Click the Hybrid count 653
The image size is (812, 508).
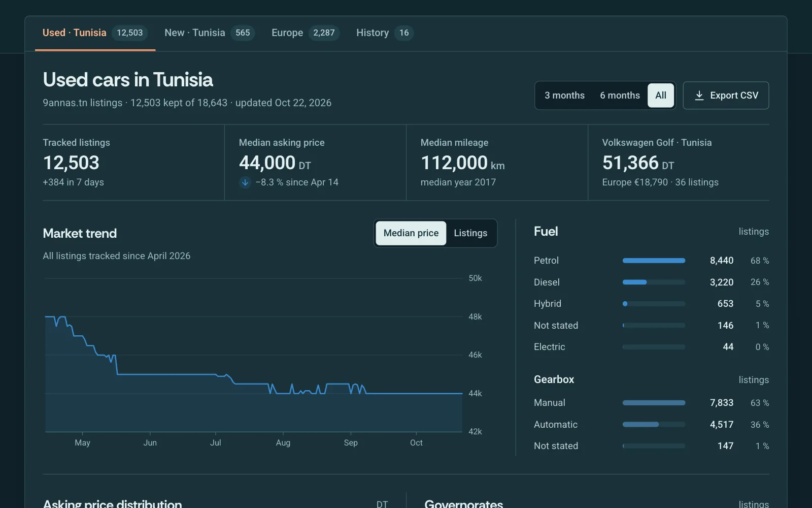tap(725, 304)
